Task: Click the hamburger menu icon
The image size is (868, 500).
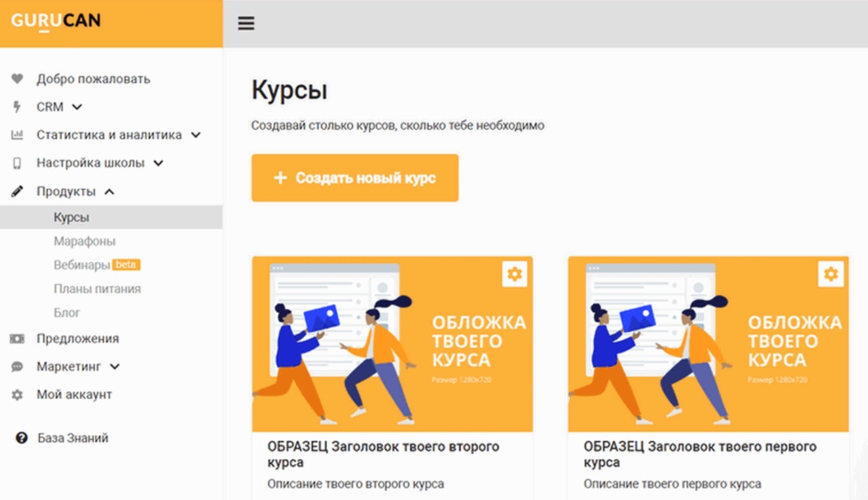Action: (246, 23)
